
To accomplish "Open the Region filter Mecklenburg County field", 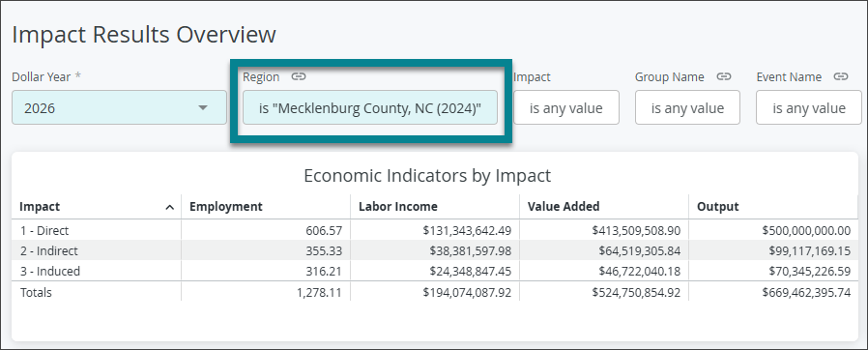I will click(x=370, y=107).
